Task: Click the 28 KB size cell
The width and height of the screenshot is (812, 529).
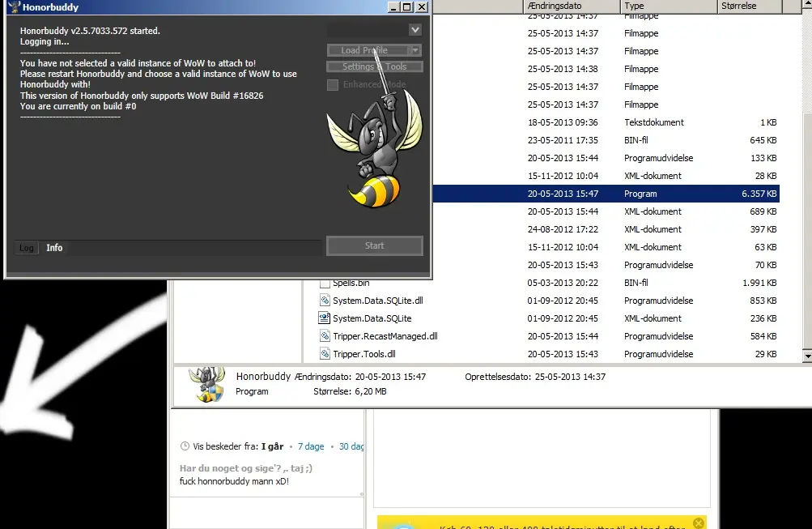Action: [766, 176]
